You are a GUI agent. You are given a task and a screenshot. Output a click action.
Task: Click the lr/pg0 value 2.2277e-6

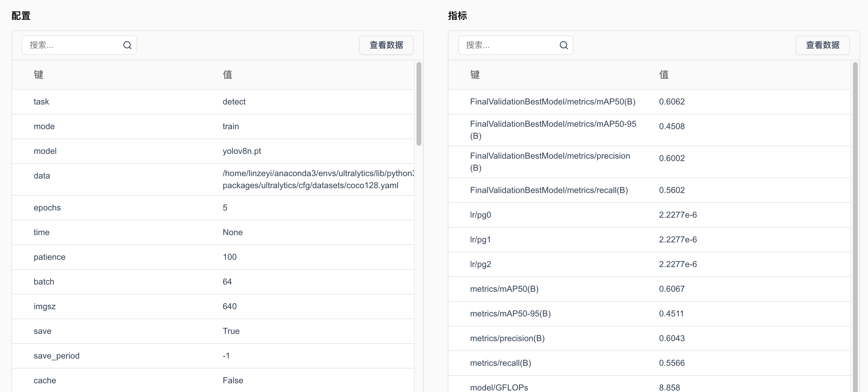pos(678,215)
